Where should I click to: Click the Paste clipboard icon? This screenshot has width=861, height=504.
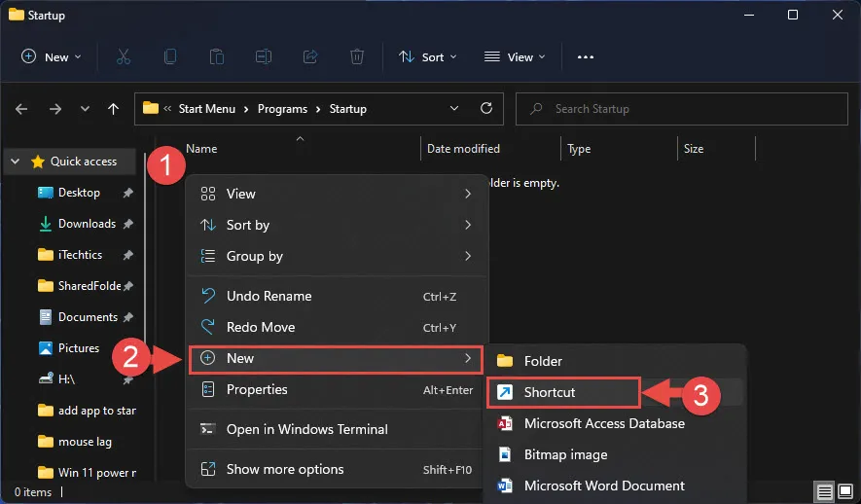pyautogui.click(x=217, y=57)
